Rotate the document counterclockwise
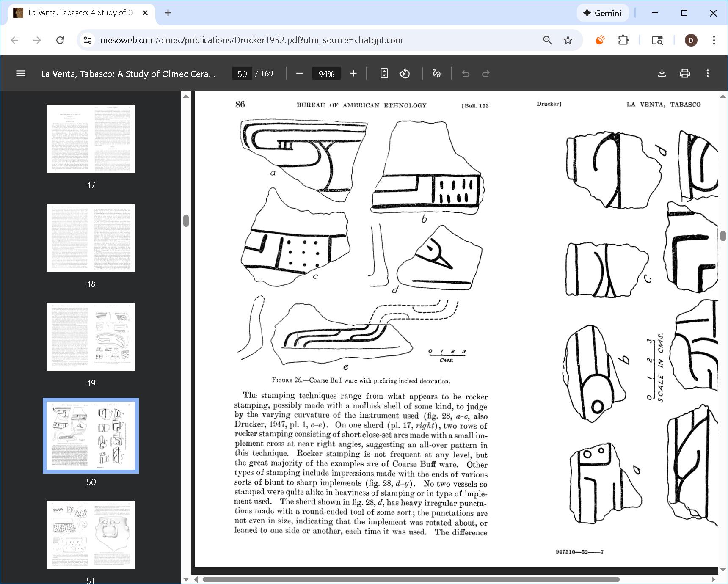This screenshot has width=728, height=584. (x=405, y=74)
